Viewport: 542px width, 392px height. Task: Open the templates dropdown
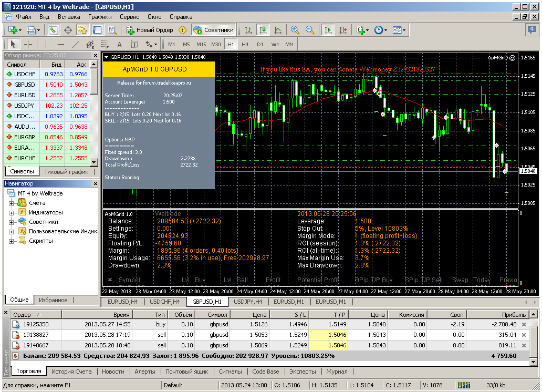click(x=399, y=30)
